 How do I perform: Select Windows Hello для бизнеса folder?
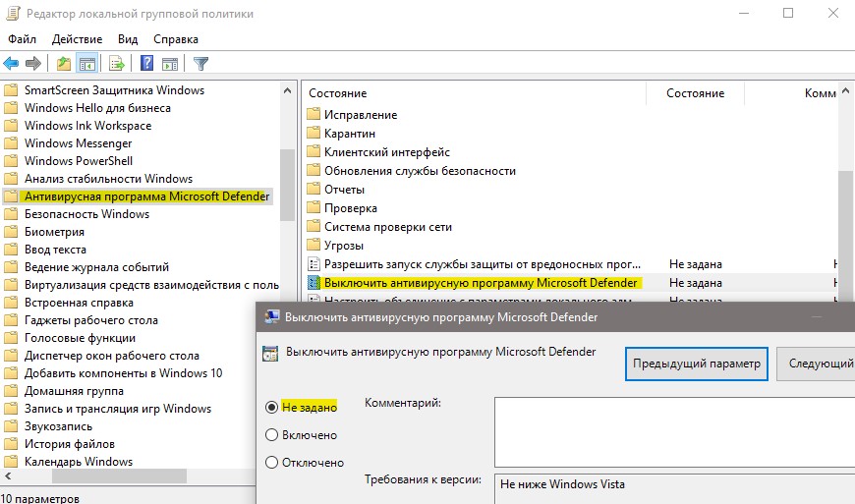pyautogui.click(x=97, y=108)
